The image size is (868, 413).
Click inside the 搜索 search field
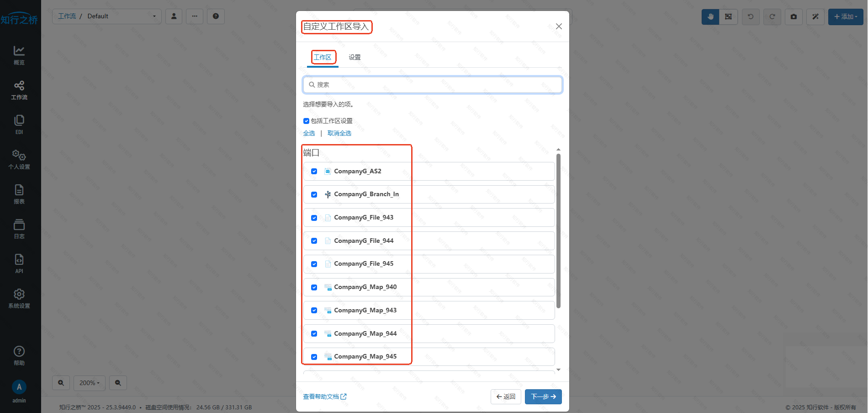coord(432,85)
